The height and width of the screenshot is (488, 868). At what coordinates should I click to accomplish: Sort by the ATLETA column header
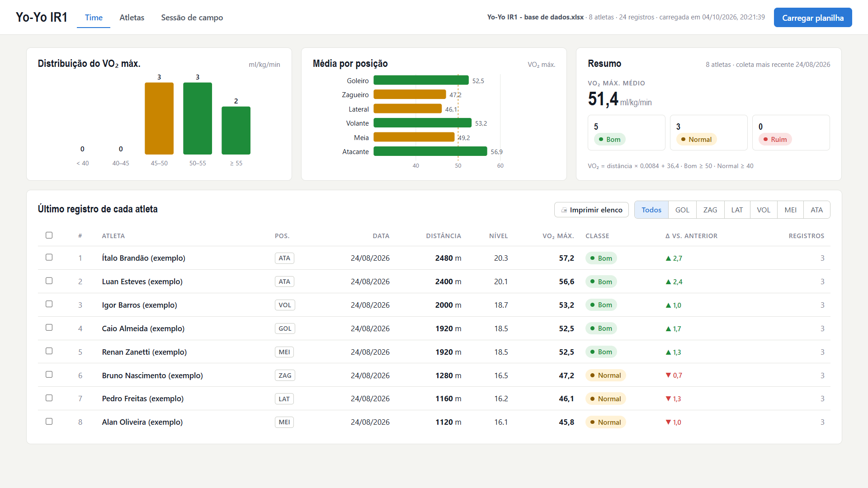point(113,236)
